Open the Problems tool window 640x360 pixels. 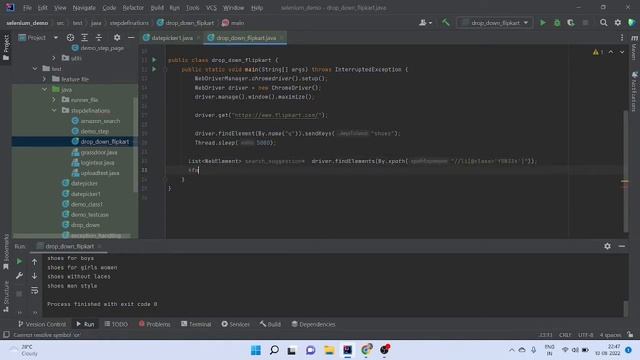pos(154,324)
